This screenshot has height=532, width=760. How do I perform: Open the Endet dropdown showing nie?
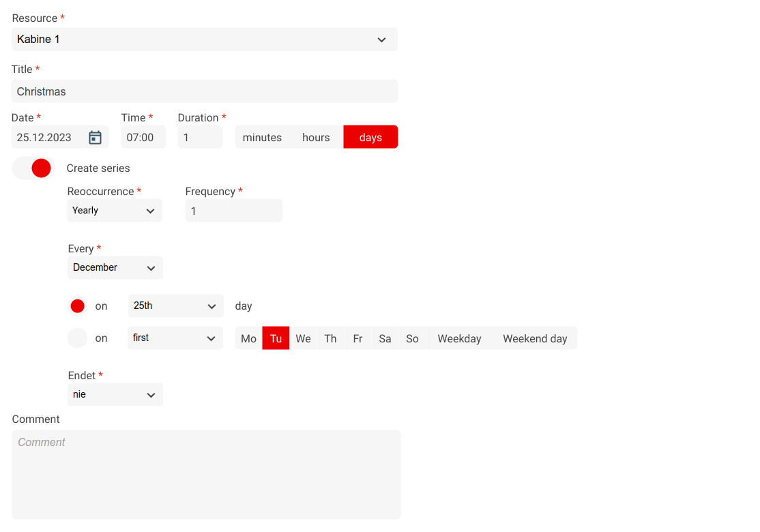tap(115, 395)
